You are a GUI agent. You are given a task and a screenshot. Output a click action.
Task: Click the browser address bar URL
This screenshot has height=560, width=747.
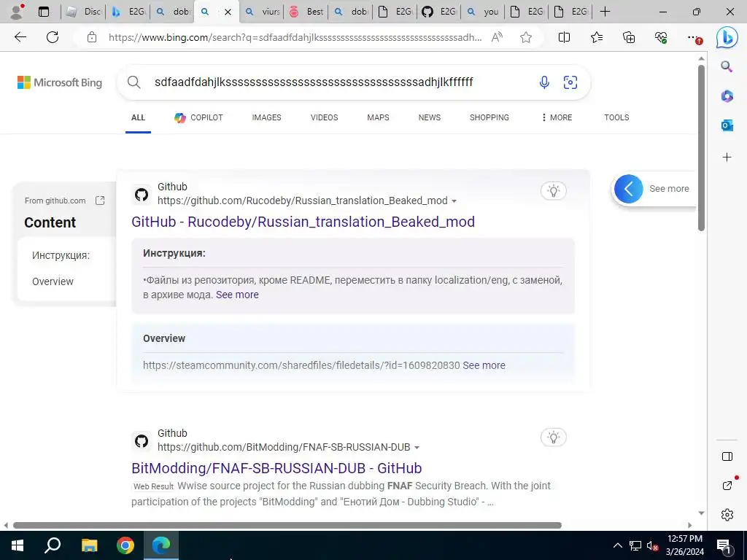click(x=295, y=37)
